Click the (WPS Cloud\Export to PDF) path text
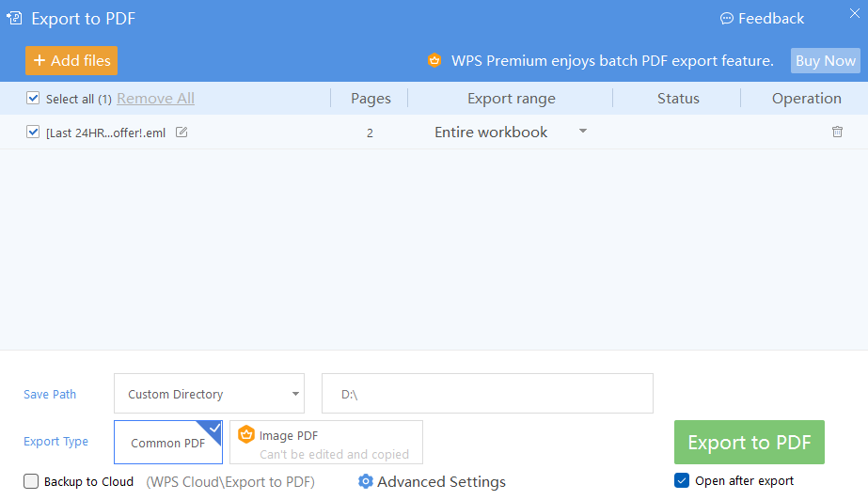The height and width of the screenshot is (500, 868). pos(230,482)
